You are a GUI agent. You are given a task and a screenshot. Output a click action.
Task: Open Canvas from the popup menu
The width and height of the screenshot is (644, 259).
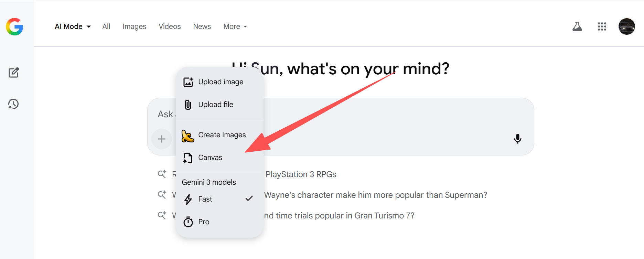[x=210, y=158]
